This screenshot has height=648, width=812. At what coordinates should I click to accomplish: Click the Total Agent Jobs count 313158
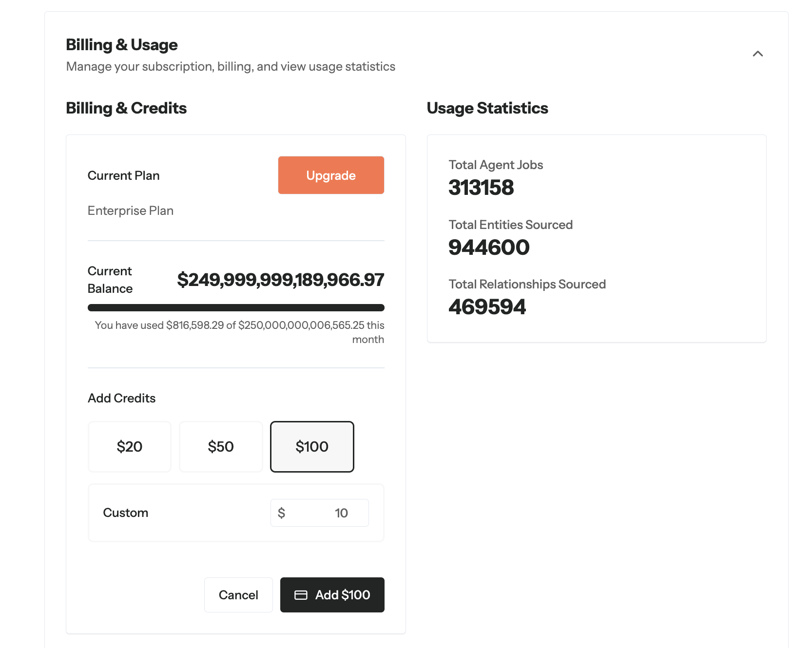click(481, 188)
